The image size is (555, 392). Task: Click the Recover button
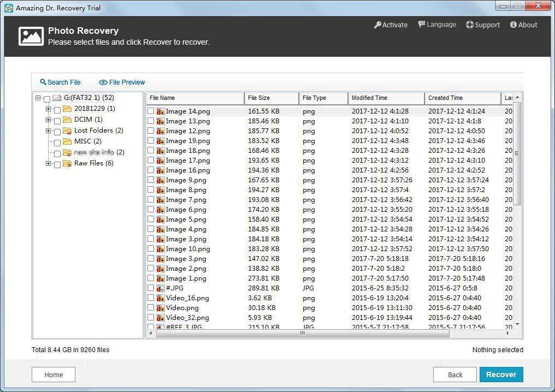pos(501,375)
